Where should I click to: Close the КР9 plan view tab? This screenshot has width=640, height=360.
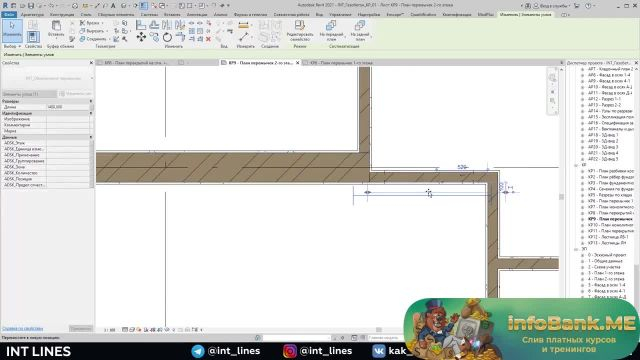click(x=298, y=63)
